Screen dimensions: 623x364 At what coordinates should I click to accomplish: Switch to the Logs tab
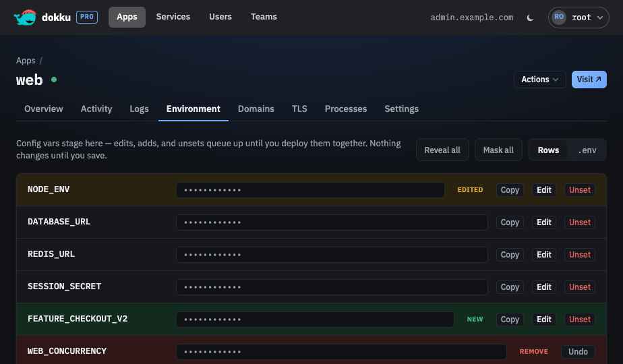click(x=139, y=109)
